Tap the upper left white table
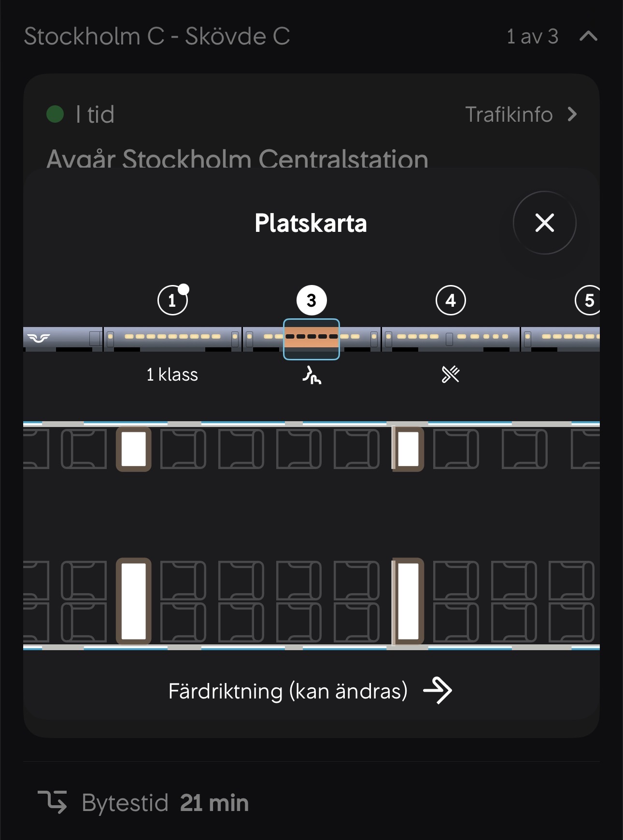Screen dimensions: 623x840 [x=134, y=449]
